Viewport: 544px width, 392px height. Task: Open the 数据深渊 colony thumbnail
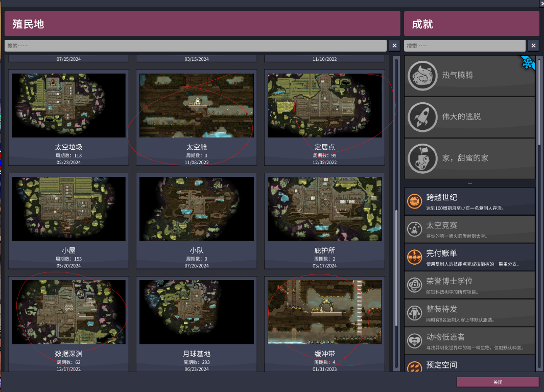click(x=68, y=312)
